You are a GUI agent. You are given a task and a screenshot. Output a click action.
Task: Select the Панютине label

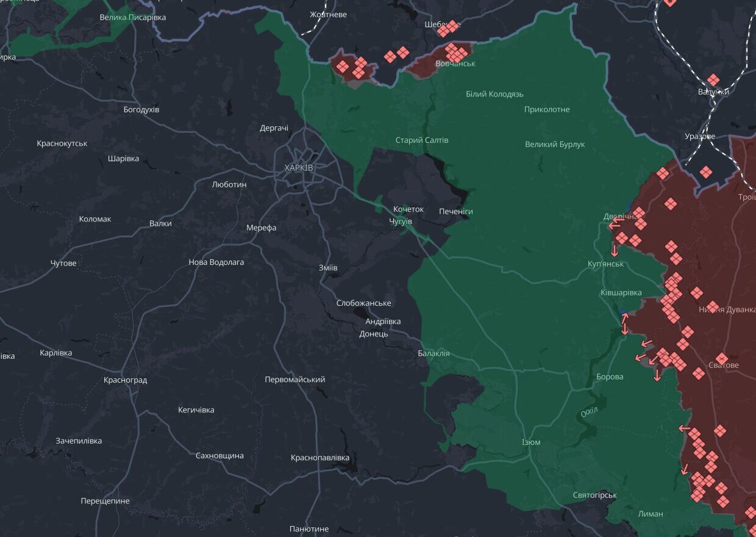[309, 529]
